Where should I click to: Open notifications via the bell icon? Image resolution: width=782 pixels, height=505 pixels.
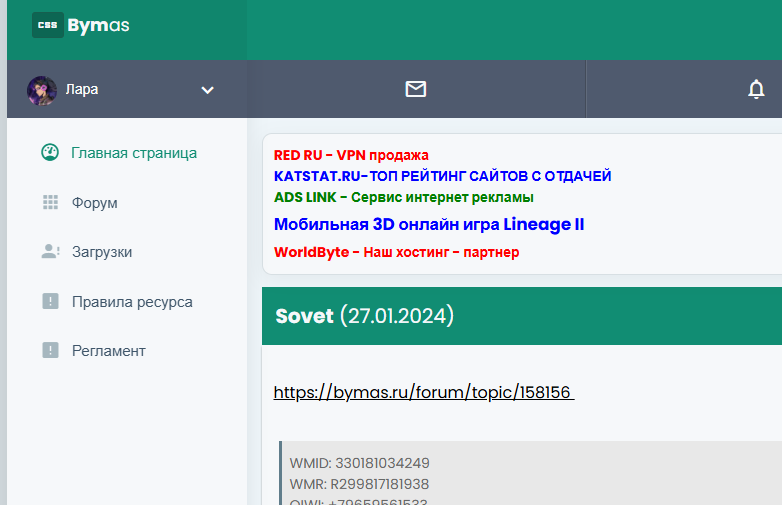tap(756, 89)
